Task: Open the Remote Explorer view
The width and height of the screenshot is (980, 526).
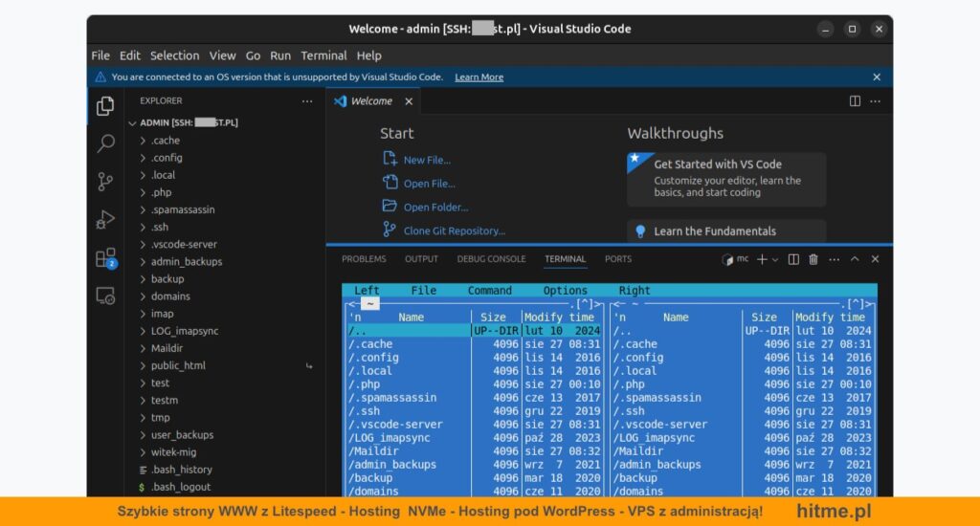Action: click(105, 296)
